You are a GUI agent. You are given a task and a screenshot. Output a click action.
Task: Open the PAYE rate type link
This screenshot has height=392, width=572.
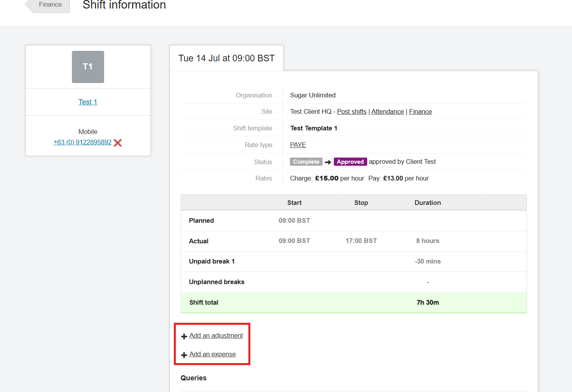coord(298,145)
